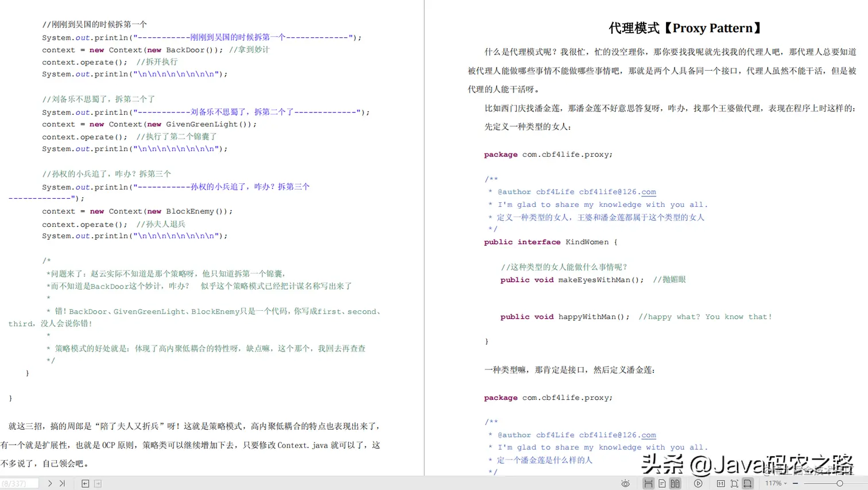
Task: Go back to the previous view
Action: (85, 483)
